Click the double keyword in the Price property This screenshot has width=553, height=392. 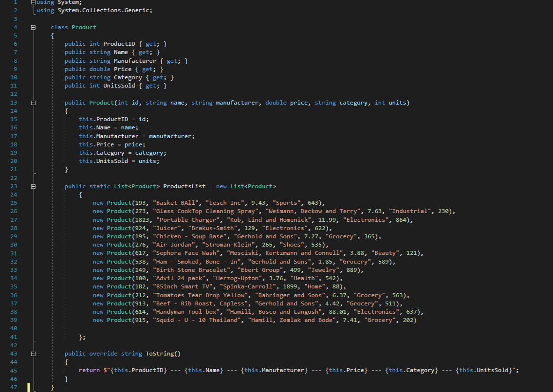[99, 69]
